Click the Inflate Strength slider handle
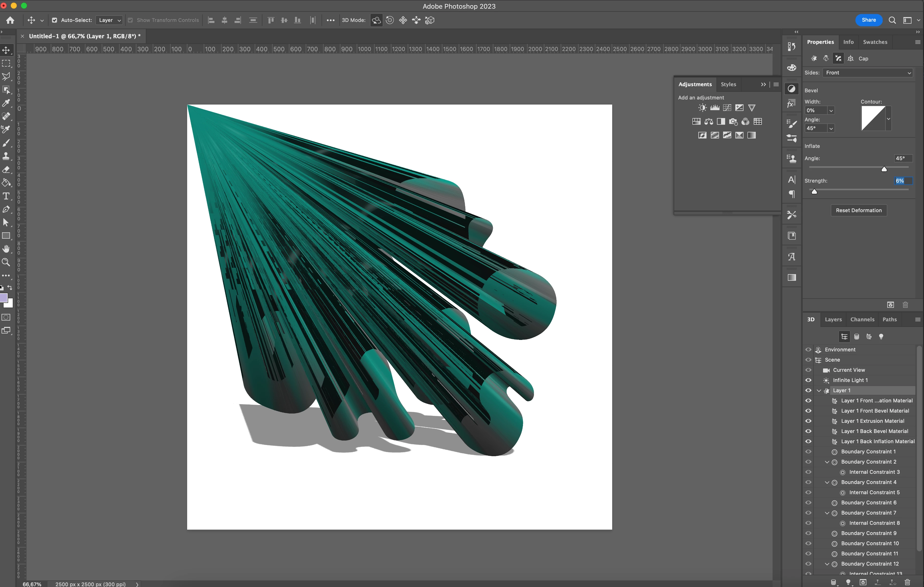 814,192
